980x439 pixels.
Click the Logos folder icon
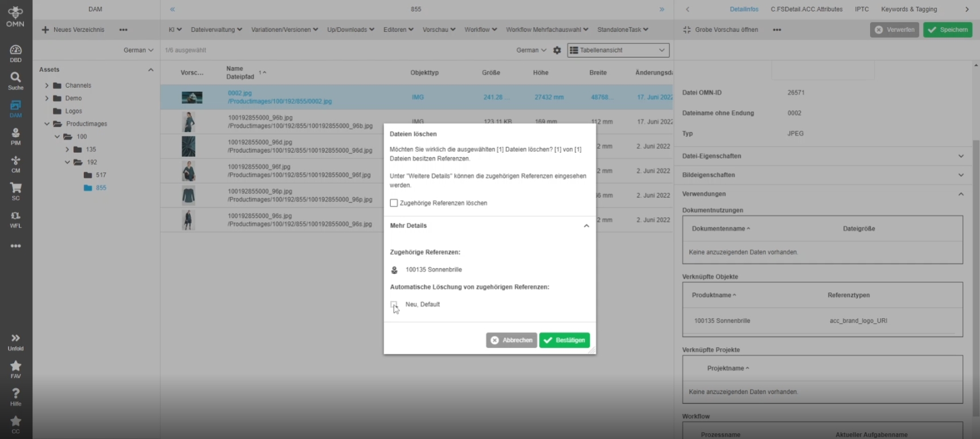click(57, 111)
